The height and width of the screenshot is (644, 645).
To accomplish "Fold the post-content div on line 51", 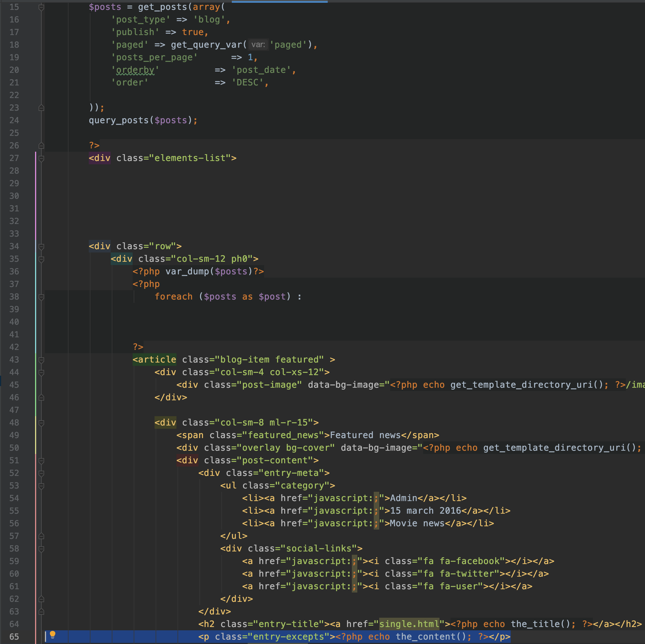I will [x=41, y=461].
